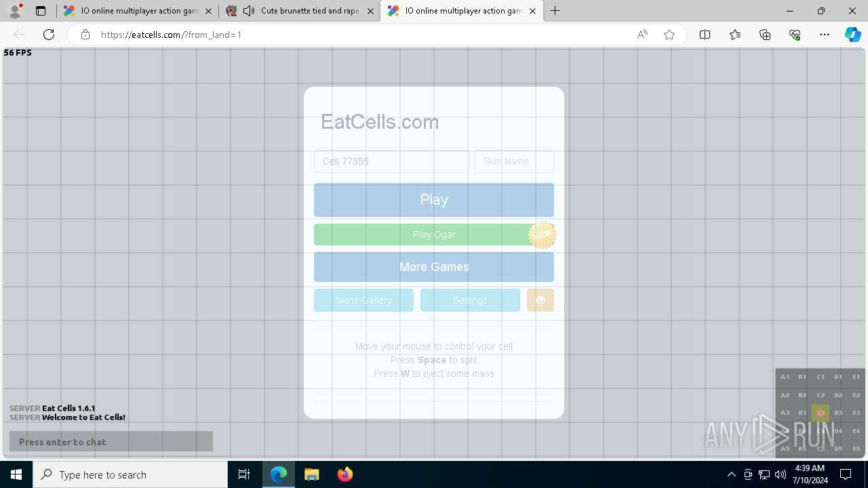Open the Favorites list
Viewport: 868px width, 488px height.
tap(735, 35)
